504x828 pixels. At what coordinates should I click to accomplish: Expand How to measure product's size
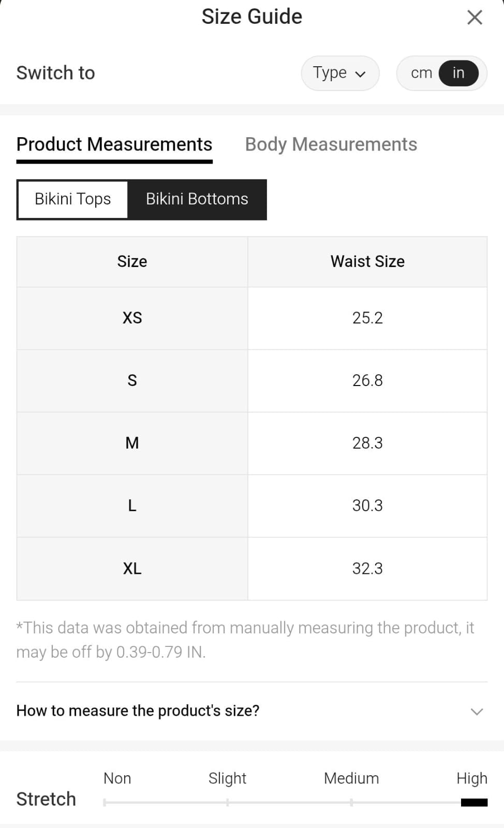(x=138, y=711)
